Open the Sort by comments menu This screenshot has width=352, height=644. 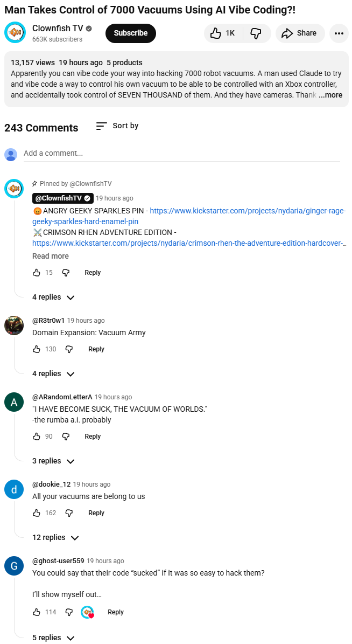pos(117,126)
